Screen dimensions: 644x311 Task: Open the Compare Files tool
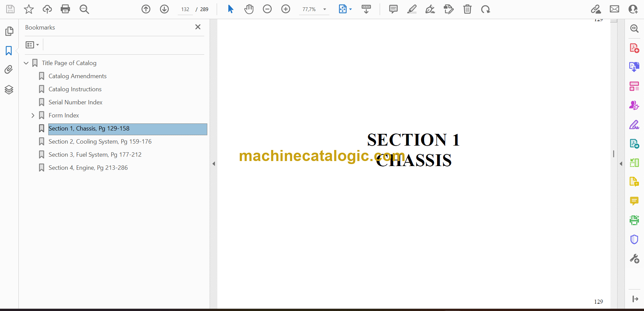tap(634, 163)
